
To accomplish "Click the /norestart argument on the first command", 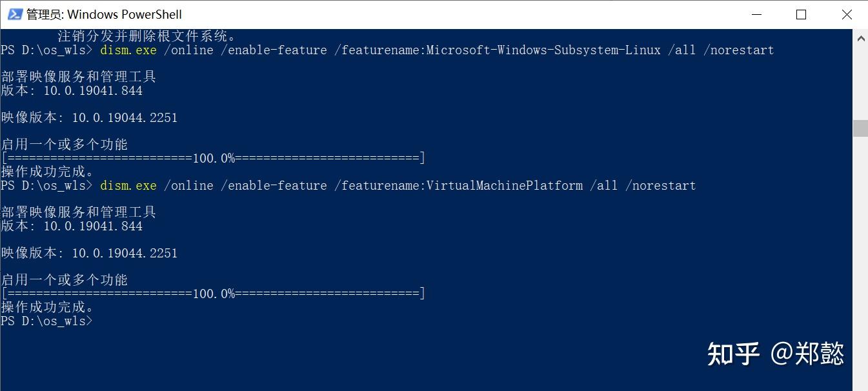I will pos(739,50).
